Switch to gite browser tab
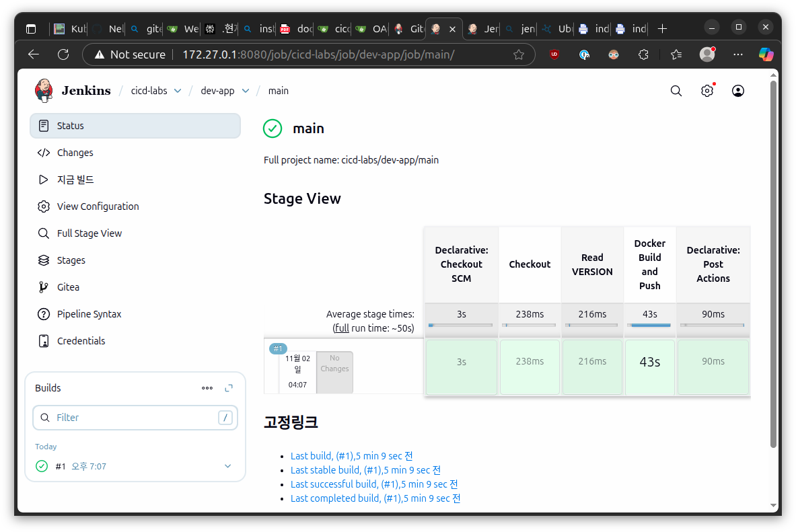The width and height of the screenshot is (796, 532). pyautogui.click(x=145, y=29)
